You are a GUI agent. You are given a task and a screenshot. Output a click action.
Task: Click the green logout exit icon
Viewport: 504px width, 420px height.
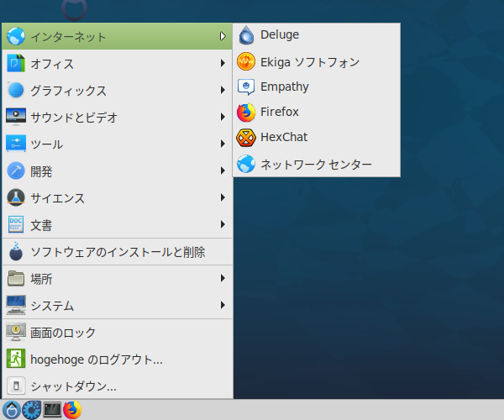pyautogui.click(x=16, y=359)
